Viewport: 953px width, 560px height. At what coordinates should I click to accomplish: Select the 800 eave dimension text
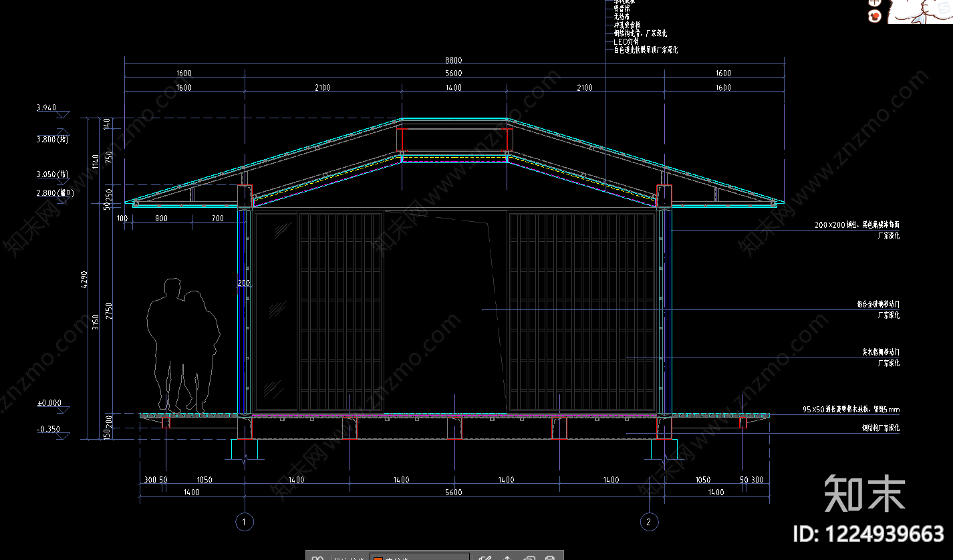tap(162, 219)
